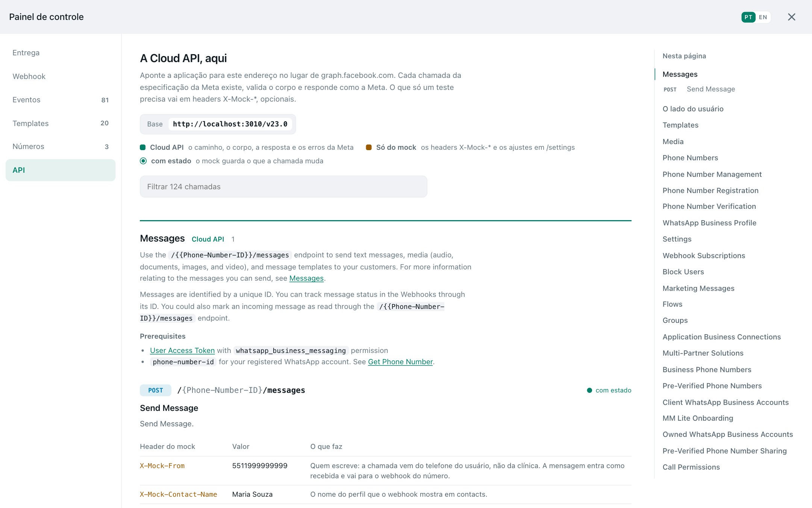Click the value 5511999999999 in the table

click(260, 466)
